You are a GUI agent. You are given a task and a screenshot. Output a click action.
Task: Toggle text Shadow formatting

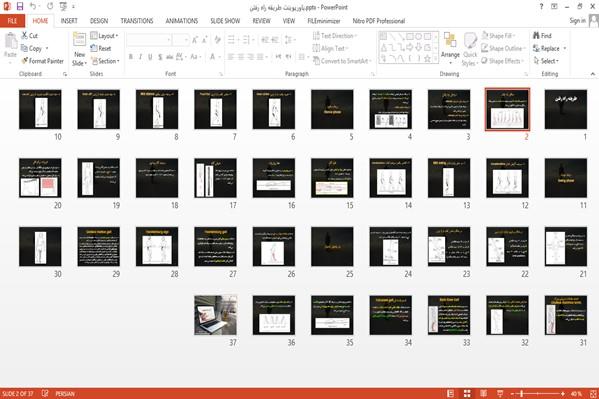tap(160, 57)
